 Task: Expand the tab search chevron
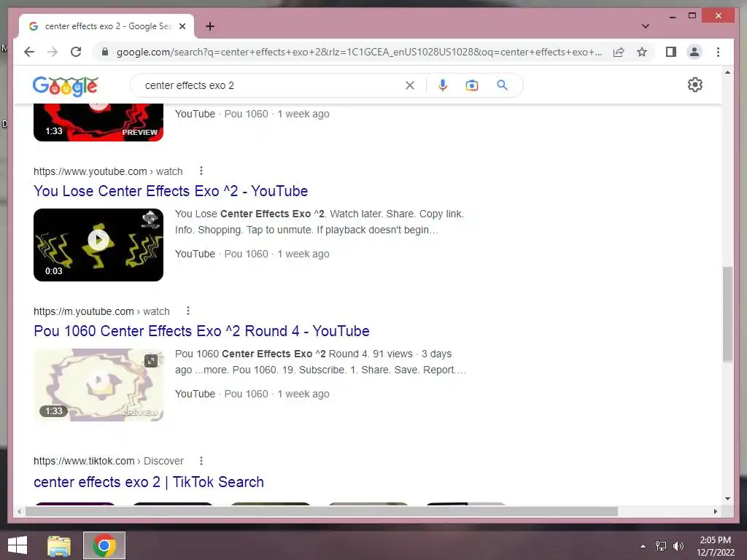tap(645, 26)
